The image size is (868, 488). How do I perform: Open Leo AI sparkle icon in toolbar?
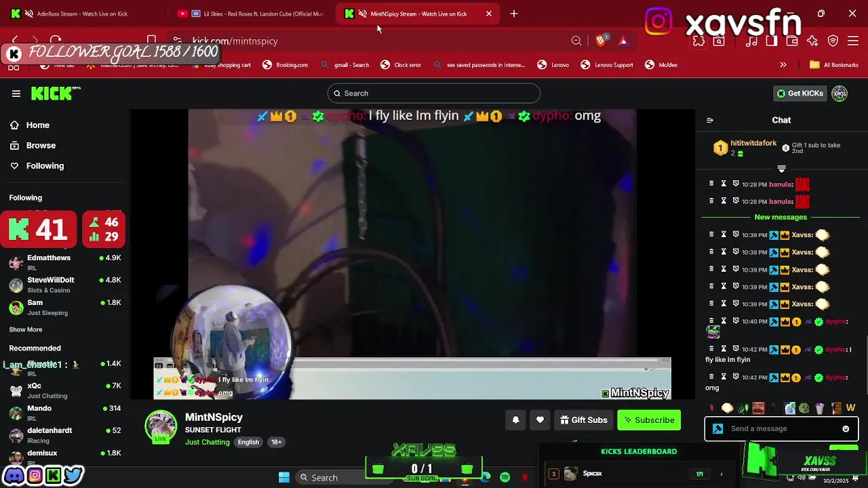click(x=812, y=41)
